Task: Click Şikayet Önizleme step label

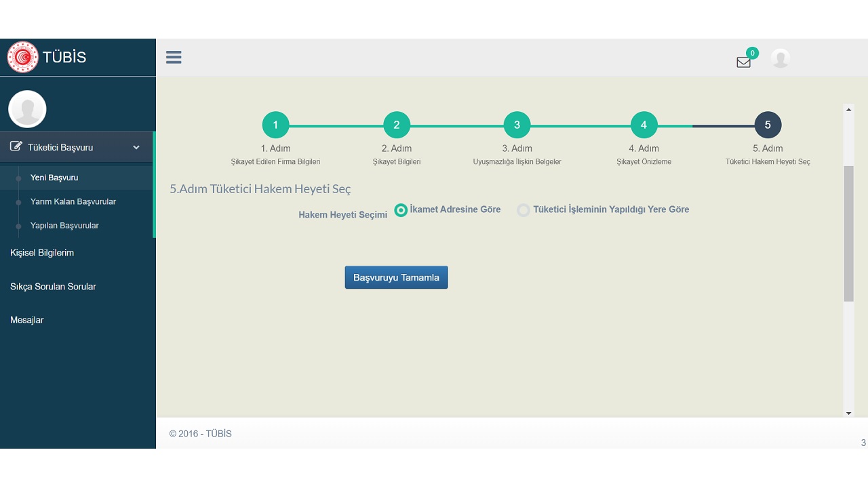Action: (x=644, y=162)
